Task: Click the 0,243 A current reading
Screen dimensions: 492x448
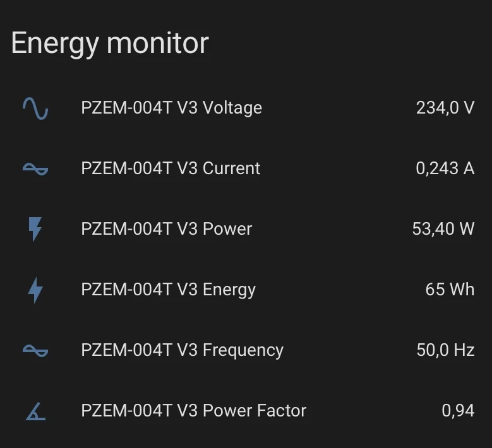Action: [445, 168]
